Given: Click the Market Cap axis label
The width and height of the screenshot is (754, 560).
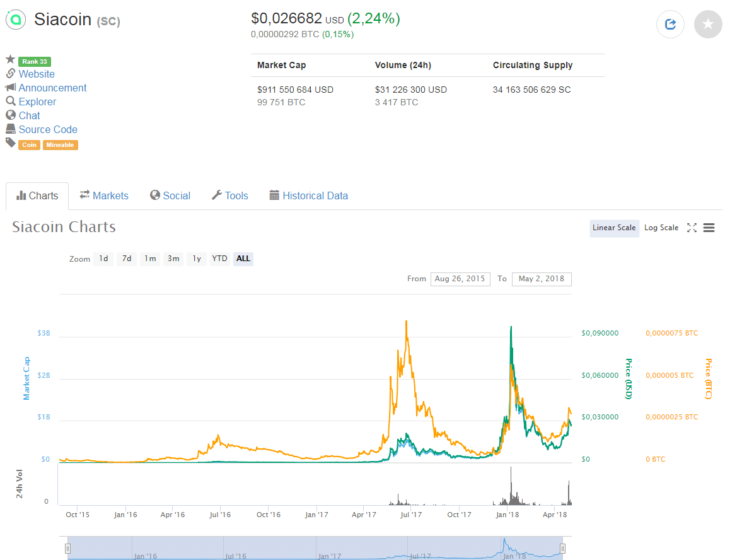Looking at the screenshot, I should [x=26, y=378].
